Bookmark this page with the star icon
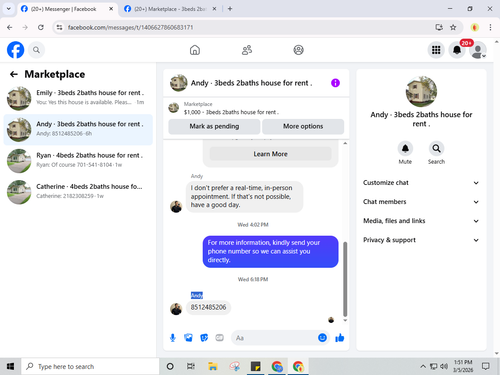This screenshot has height=375, width=500. (453, 27)
